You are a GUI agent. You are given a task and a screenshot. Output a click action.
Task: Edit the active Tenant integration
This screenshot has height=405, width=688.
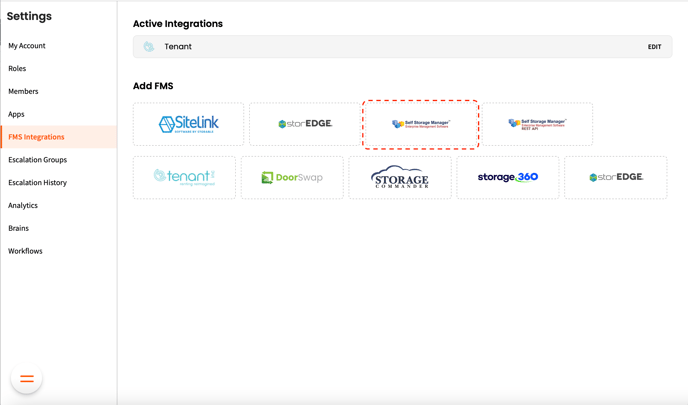click(654, 47)
